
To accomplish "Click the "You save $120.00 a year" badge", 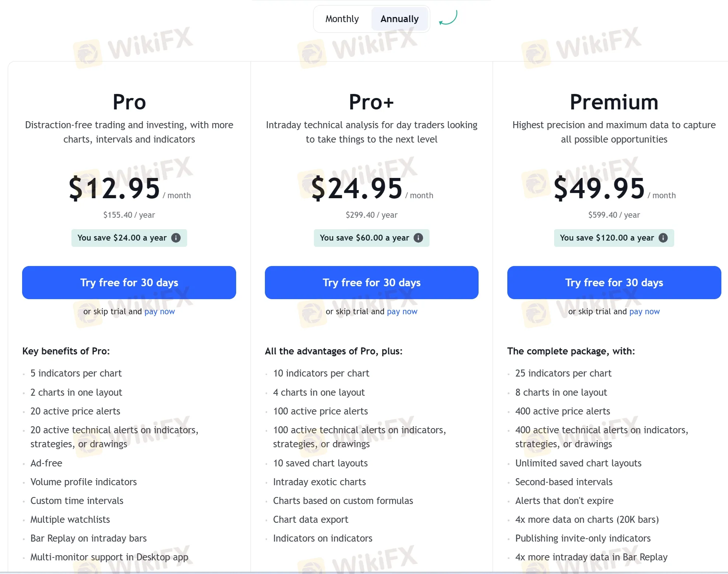I will 607,238.
